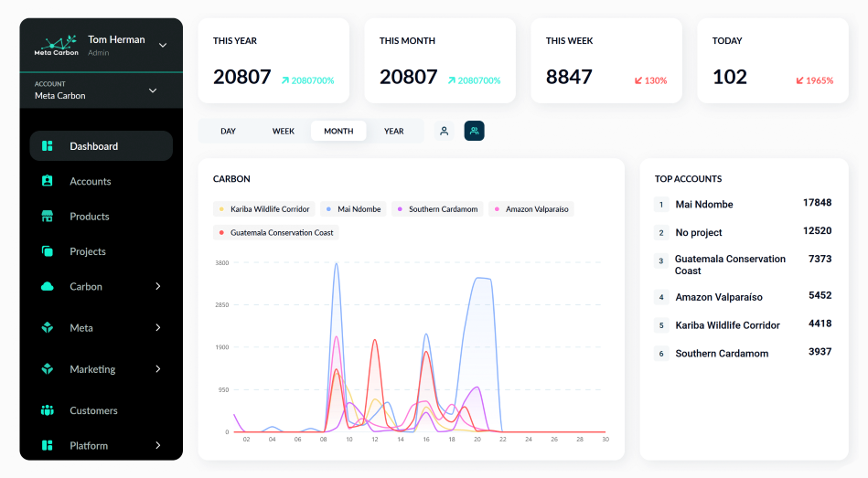
Task: Click the Projects stacked-squares icon
Action: 47,251
